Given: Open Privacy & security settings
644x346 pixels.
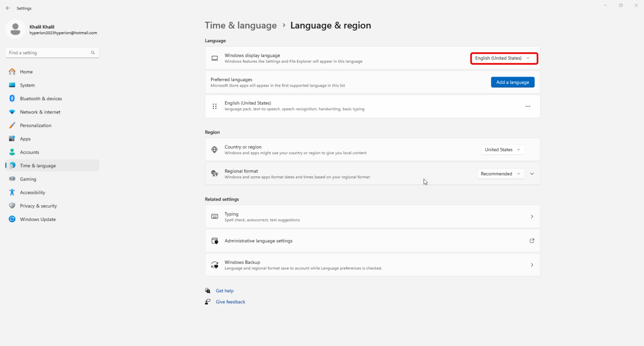Looking at the screenshot, I should pyautogui.click(x=38, y=206).
